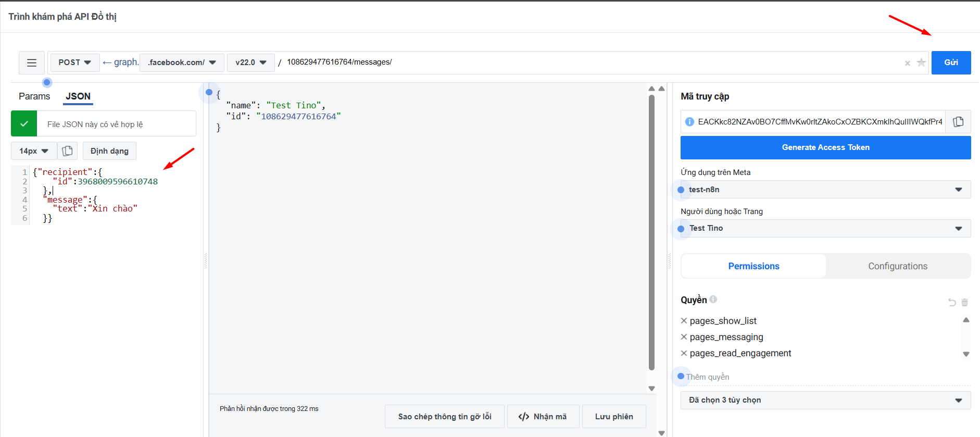Click the response pane scroll up arrow
Viewport: 980px width, 437px height.
651,89
